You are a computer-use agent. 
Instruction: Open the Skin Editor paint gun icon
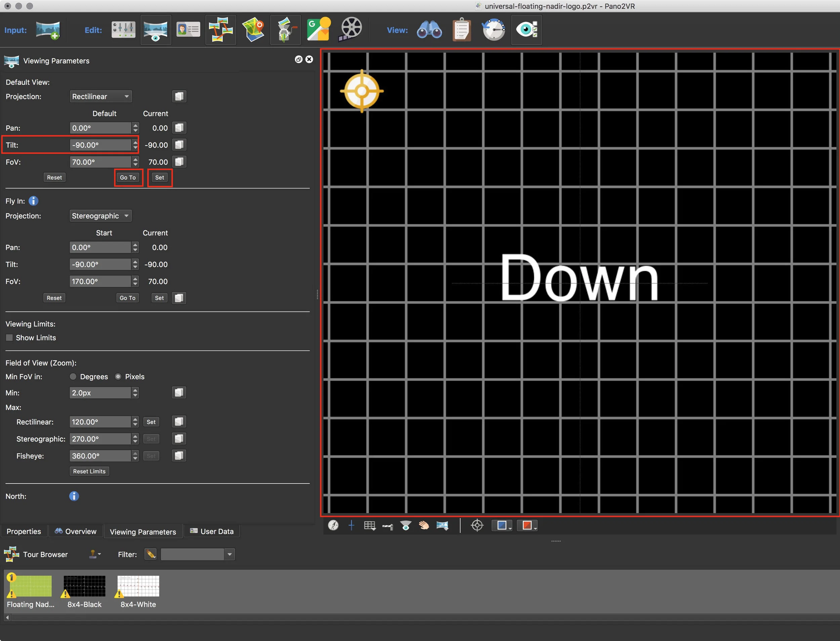[x=286, y=30]
